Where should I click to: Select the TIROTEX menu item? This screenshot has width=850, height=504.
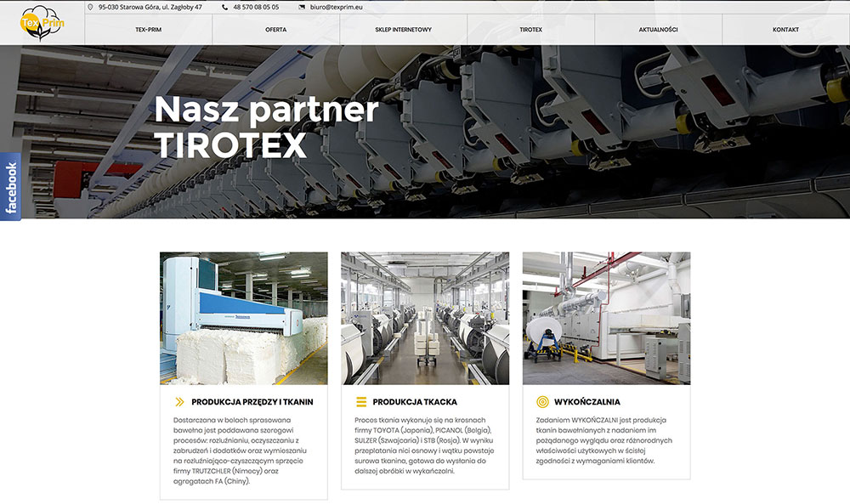coord(530,30)
